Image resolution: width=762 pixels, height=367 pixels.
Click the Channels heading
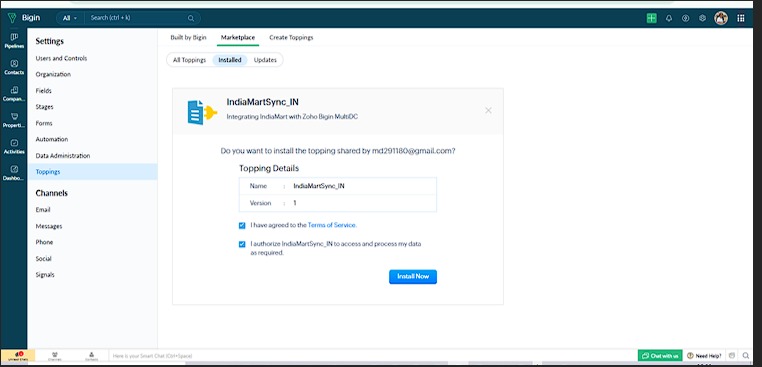click(x=52, y=193)
